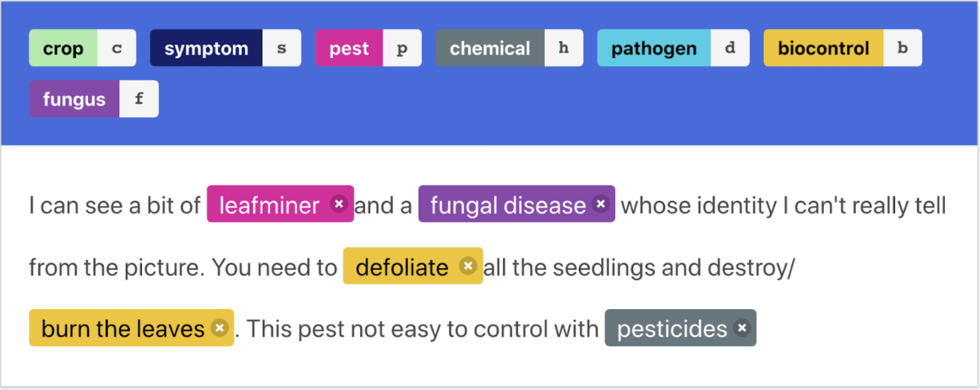The height and width of the screenshot is (390, 980).
Task: Click the 'f' shortcut key badge beside fungus
Action: [139, 99]
